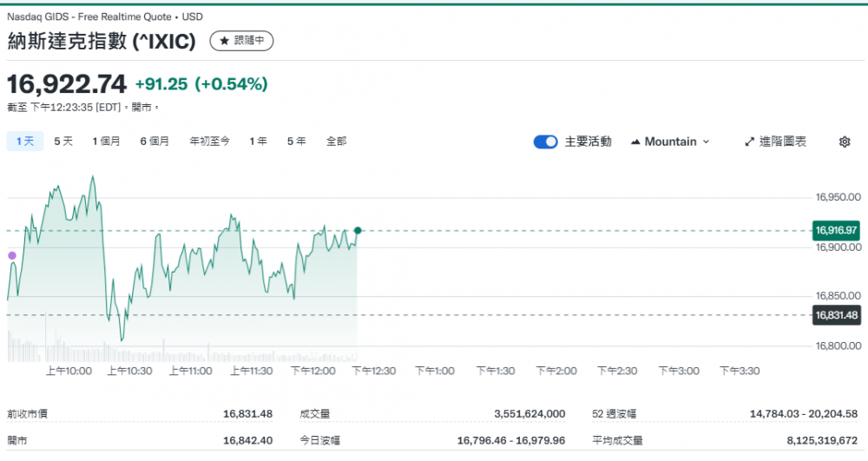The image size is (868, 461).
Task: Show 年初至今 year-to-date chart range
Action: [209, 141]
